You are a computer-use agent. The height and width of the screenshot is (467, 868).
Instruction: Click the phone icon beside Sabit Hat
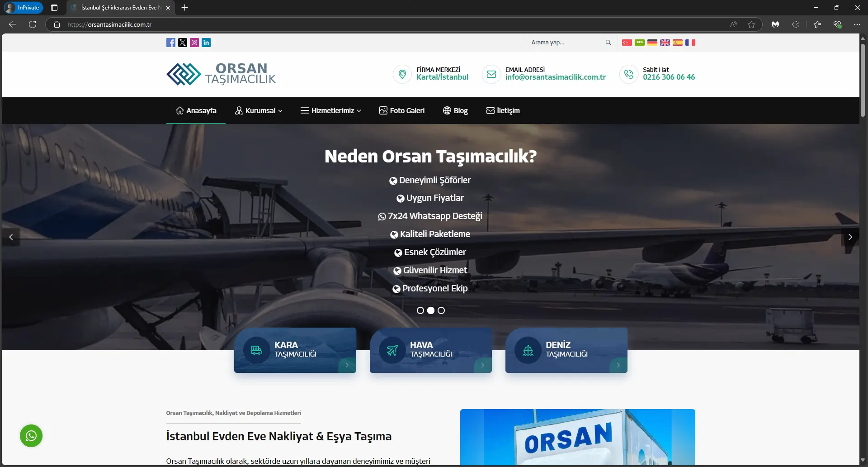click(x=628, y=74)
